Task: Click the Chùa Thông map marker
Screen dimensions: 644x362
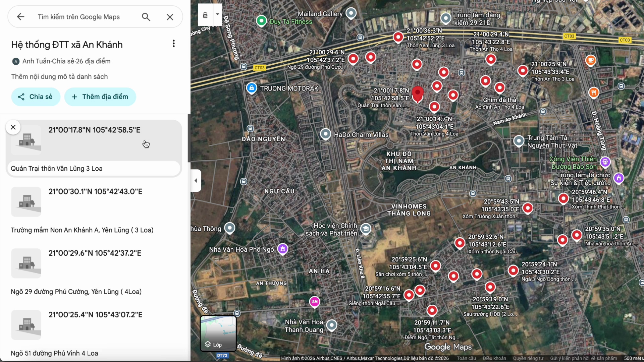Action: tap(230, 228)
